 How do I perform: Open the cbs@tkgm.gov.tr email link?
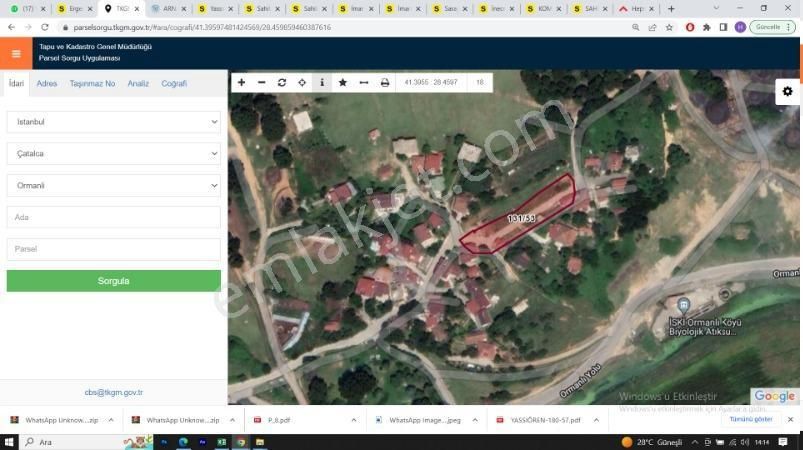click(x=114, y=393)
